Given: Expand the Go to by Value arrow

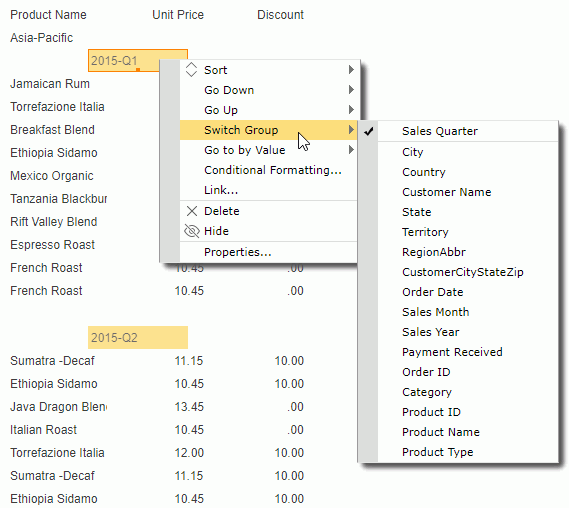Looking at the screenshot, I should pyautogui.click(x=351, y=149).
